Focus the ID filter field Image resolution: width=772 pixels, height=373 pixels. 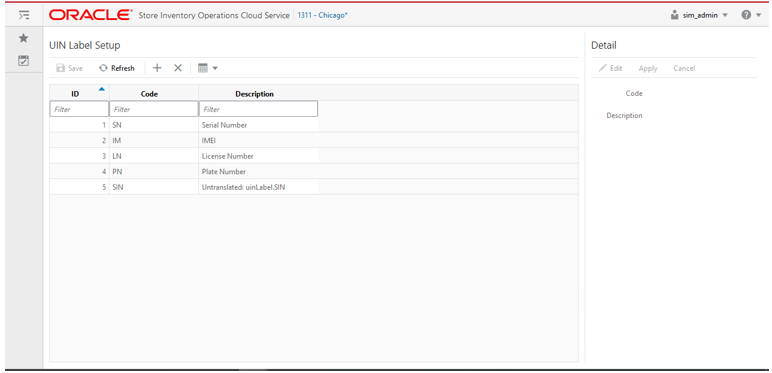tap(79, 109)
